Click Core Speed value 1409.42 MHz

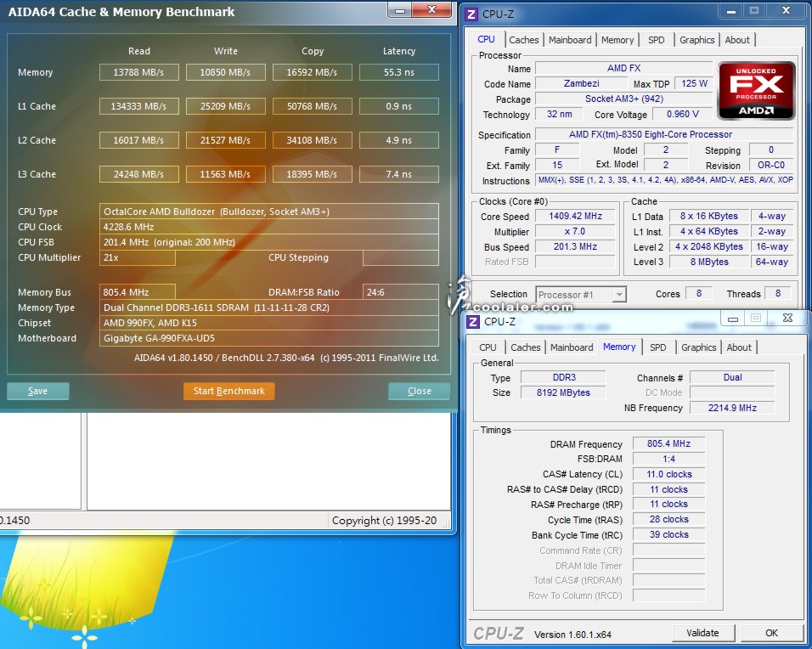[x=575, y=216]
